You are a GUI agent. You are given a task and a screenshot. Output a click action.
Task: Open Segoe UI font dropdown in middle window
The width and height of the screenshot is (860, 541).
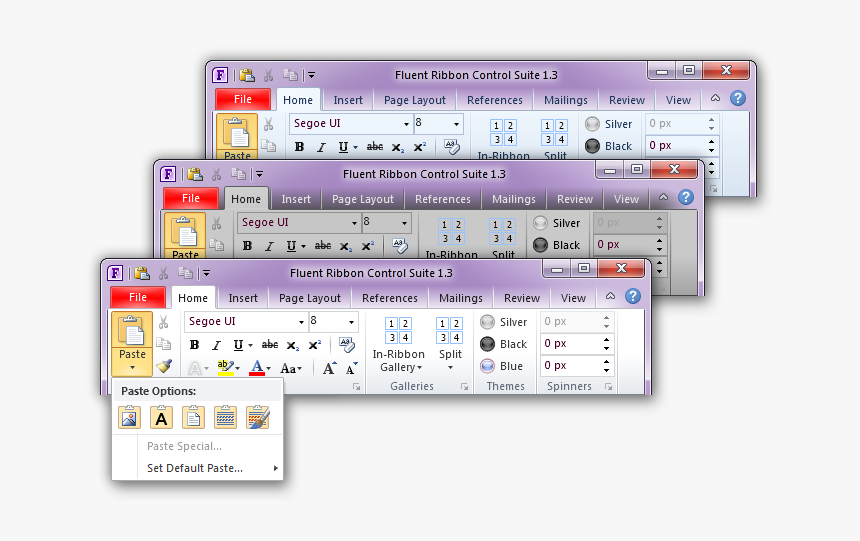(x=354, y=223)
